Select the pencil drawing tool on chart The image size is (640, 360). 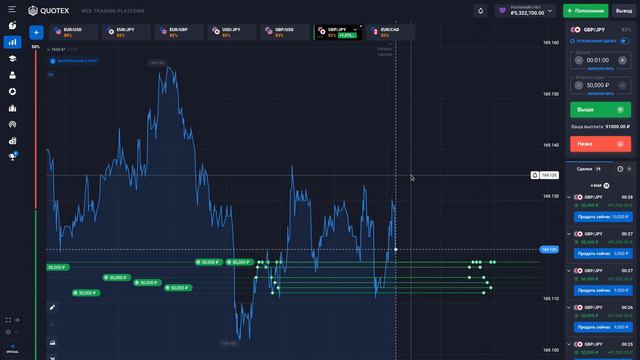pos(52,307)
